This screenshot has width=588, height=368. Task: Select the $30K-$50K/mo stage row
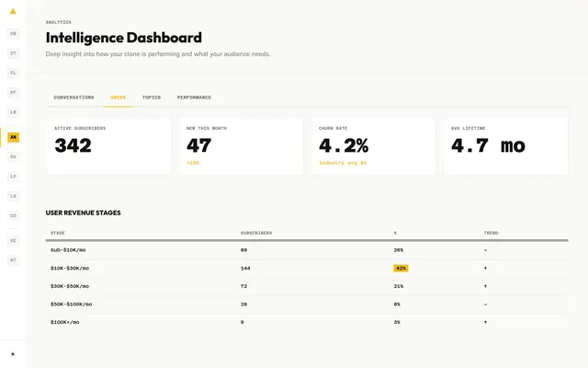tap(307, 286)
